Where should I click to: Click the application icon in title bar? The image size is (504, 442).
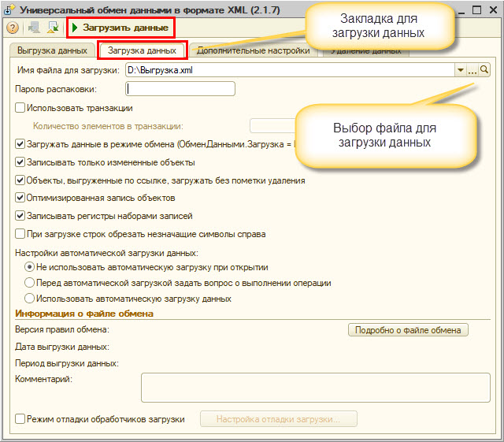point(9,10)
